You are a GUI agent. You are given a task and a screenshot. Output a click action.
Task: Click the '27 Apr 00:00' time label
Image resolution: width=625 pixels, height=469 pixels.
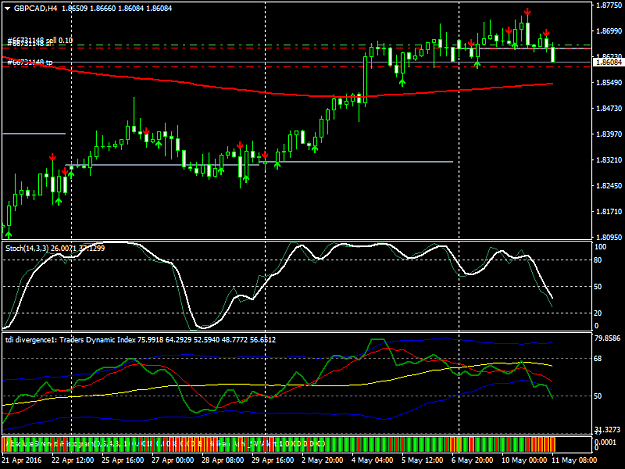click(x=173, y=460)
